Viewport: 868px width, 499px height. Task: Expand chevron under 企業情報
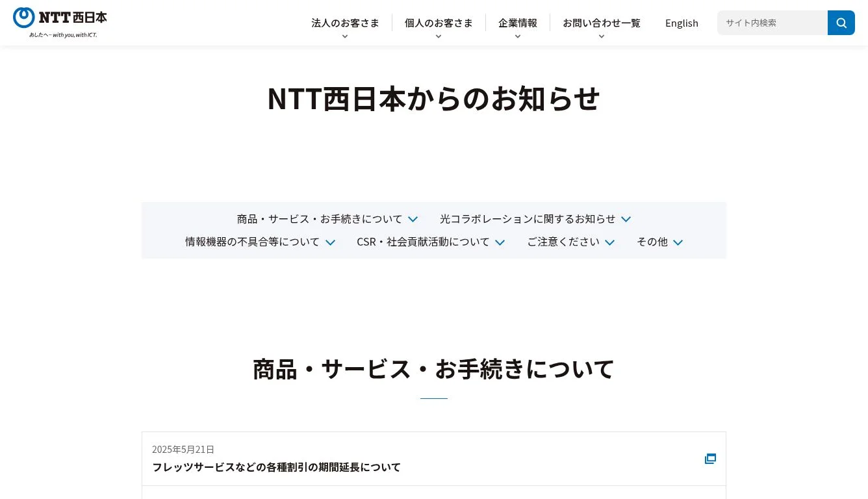[x=518, y=36]
